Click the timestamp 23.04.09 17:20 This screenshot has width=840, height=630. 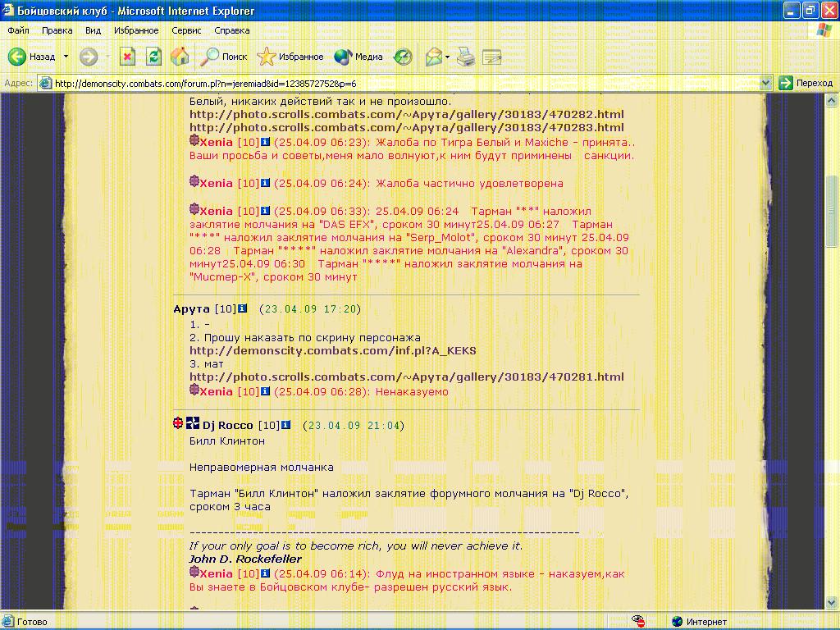coord(311,309)
